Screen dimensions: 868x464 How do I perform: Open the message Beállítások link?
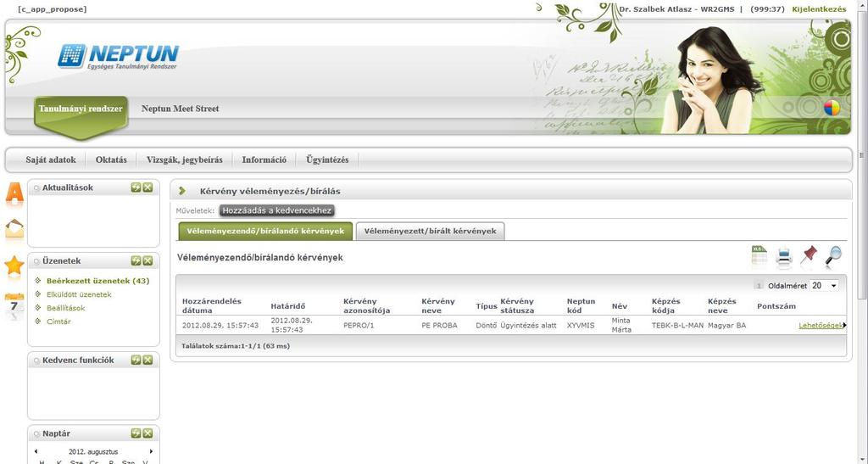pos(66,308)
